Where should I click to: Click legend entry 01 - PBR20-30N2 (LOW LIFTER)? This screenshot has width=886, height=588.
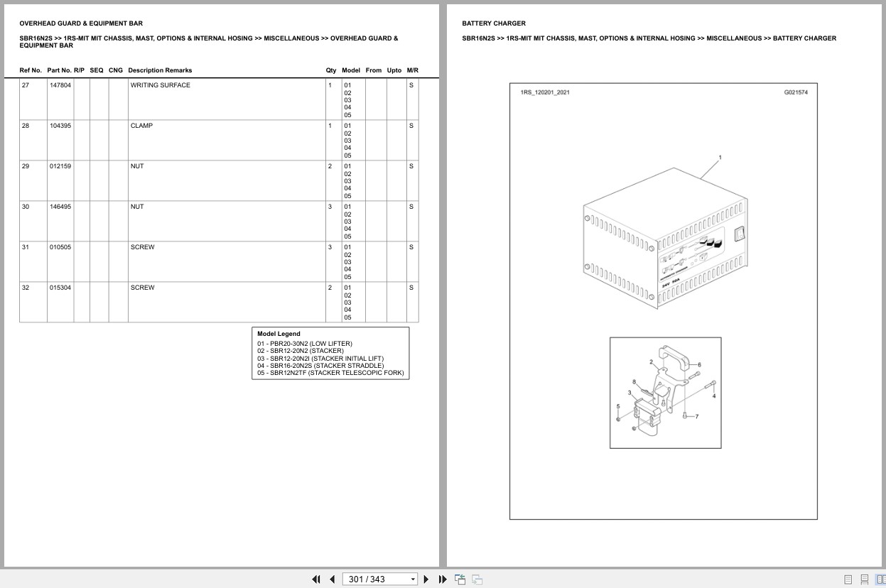click(305, 344)
